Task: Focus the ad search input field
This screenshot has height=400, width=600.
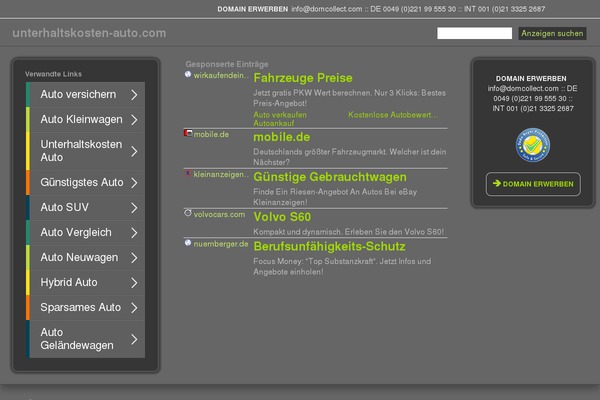Action: point(474,33)
